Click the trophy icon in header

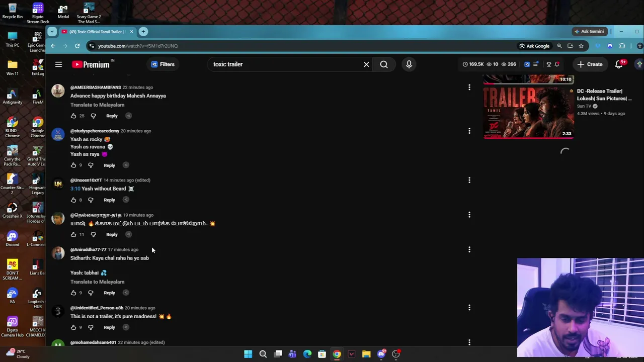(x=549, y=64)
